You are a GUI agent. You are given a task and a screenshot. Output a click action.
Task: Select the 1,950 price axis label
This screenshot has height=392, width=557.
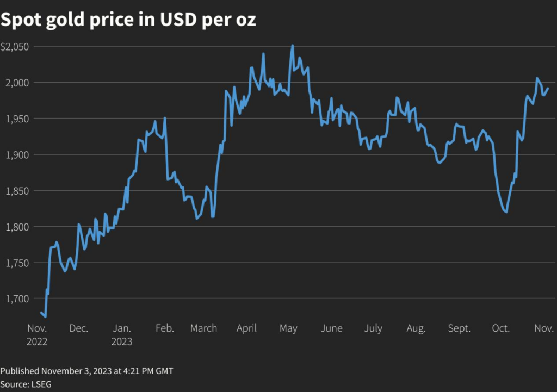(16, 119)
